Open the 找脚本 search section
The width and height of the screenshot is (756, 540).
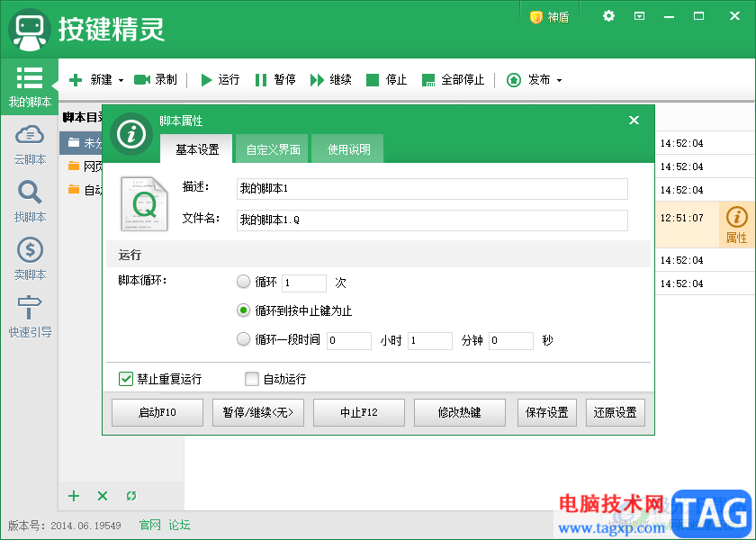coord(30,202)
